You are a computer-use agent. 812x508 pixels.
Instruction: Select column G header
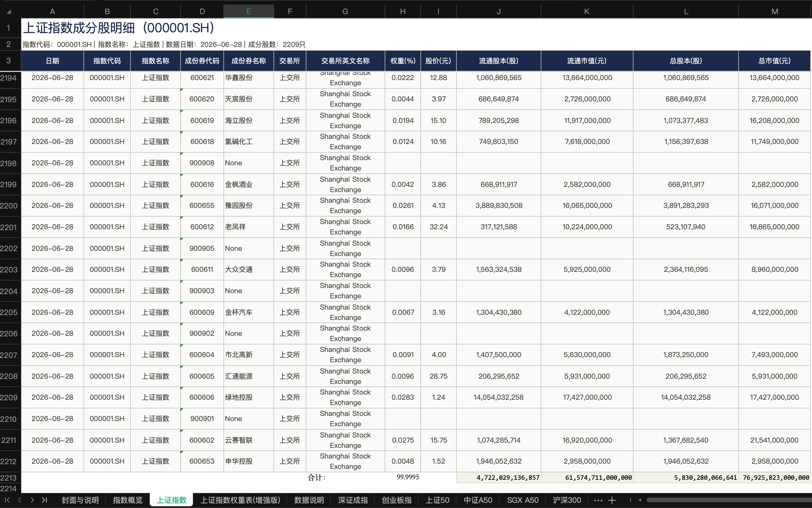pos(345,12)
